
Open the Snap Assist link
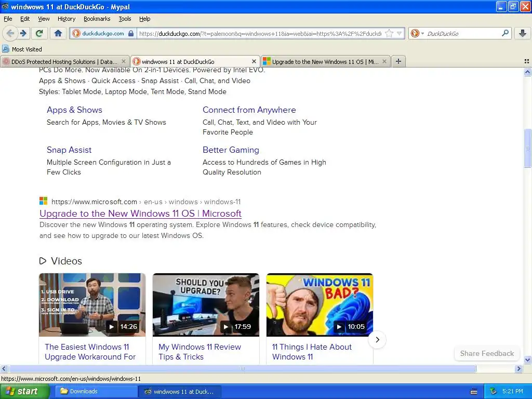click(x=69, y=150)
